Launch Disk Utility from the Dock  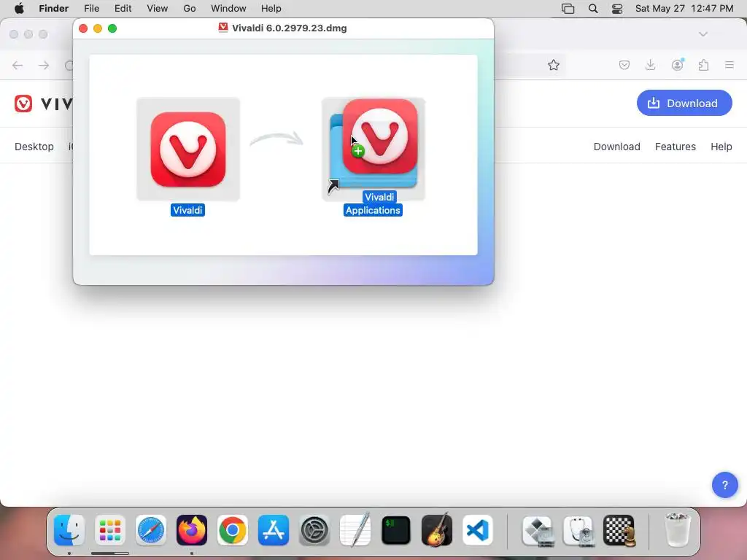click(578, 530)
